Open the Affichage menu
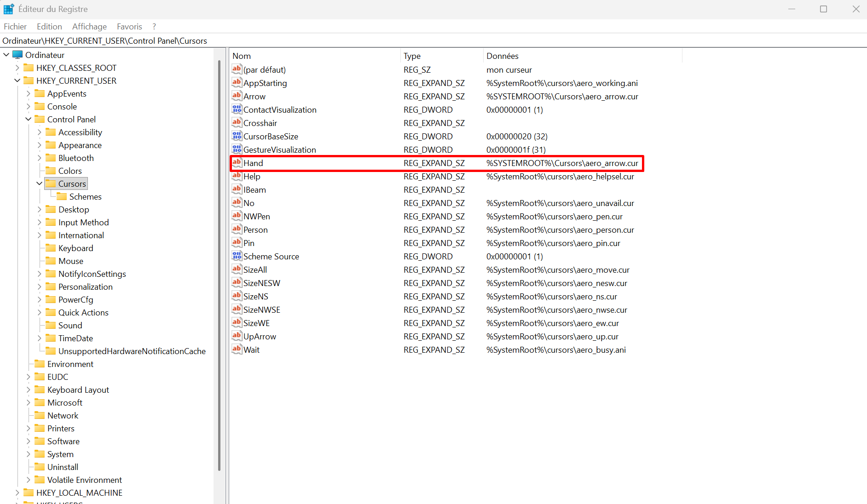The width and height of the screenshot is (867, 504). pyautogui.click(x=89, y=26)
